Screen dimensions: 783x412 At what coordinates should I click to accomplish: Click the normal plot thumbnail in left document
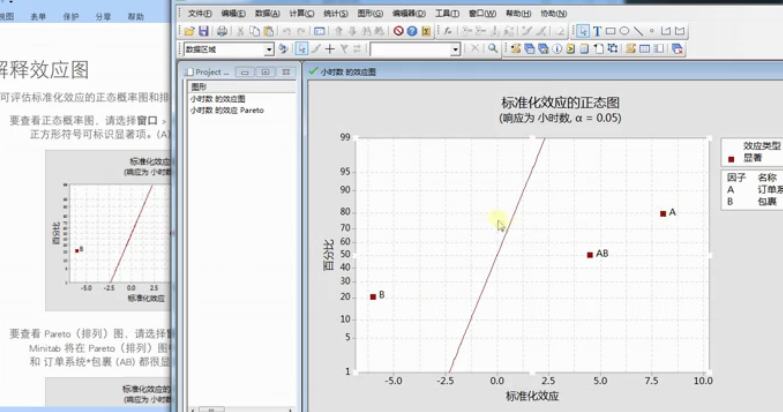point(108,230)
